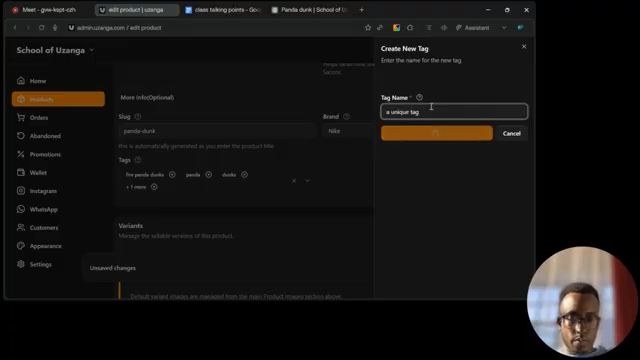
Task: Click the Appearance palette icon
Action: [x=21, y=246]
